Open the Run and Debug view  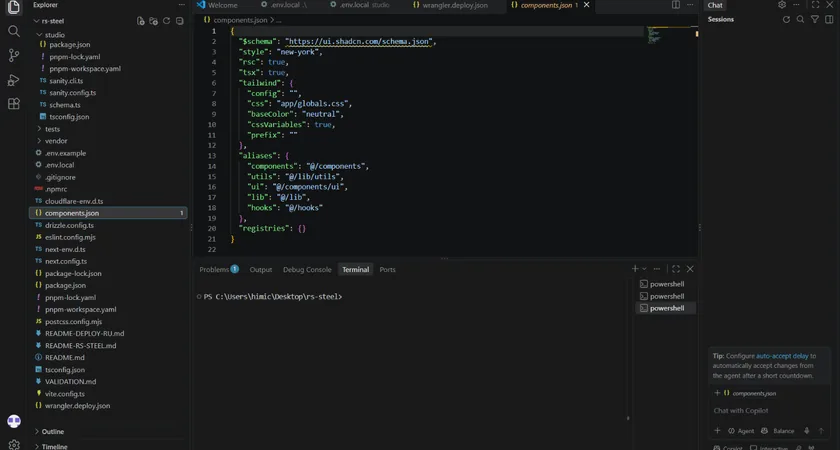coord(14,80)
